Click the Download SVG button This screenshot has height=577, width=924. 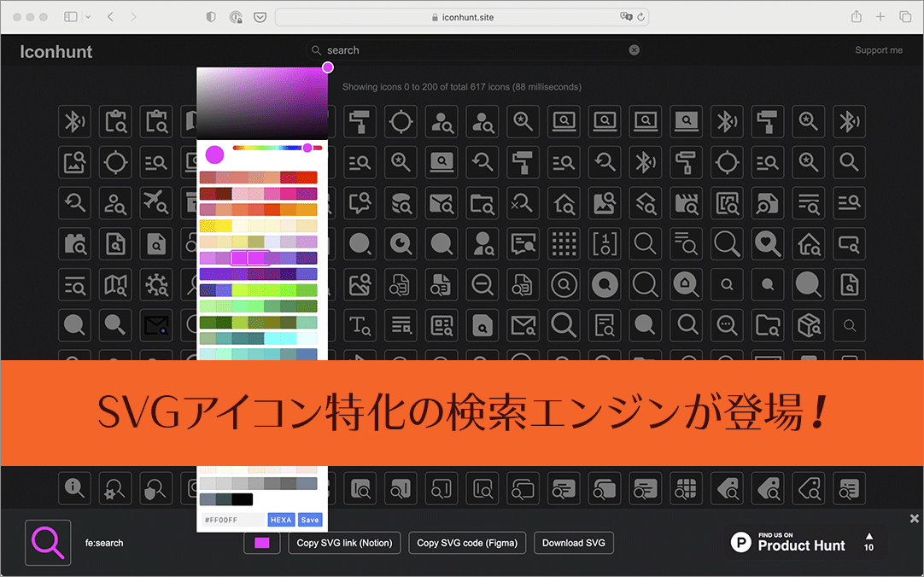click(573, 543)
